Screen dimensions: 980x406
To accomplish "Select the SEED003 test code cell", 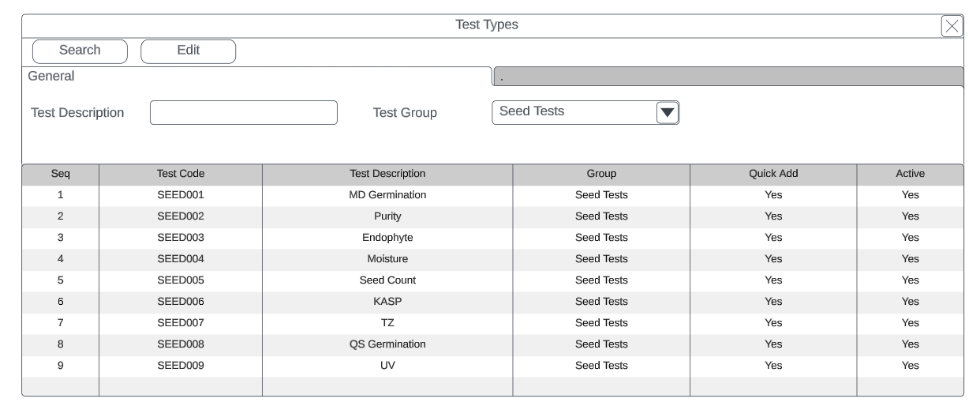I will click(x=181, y=238).
